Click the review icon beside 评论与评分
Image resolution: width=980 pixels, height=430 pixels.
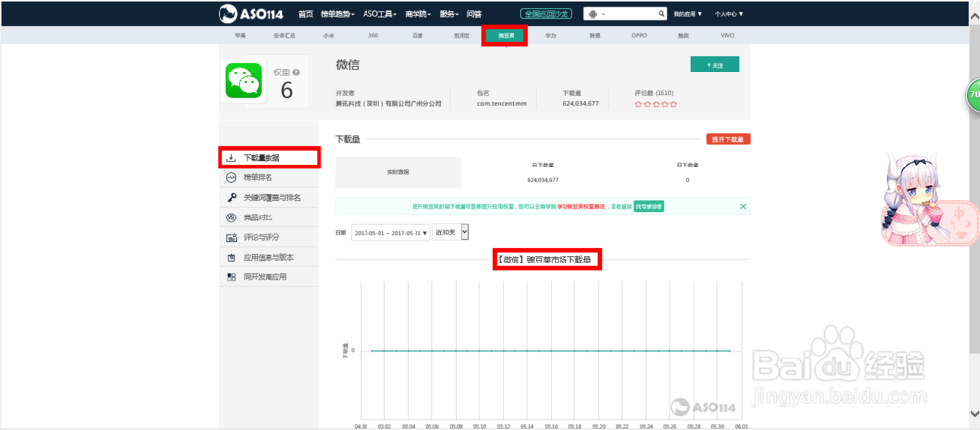click(231, 237)
